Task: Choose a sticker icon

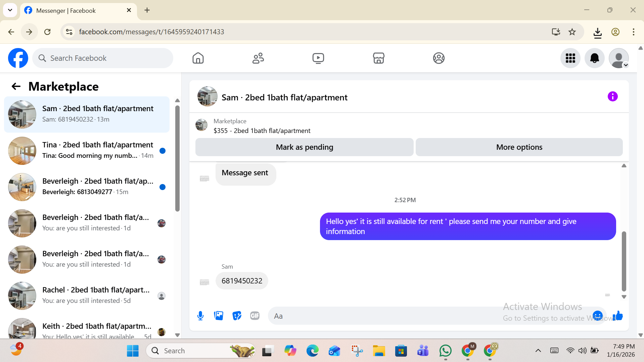Action: [x=237, y=316]
